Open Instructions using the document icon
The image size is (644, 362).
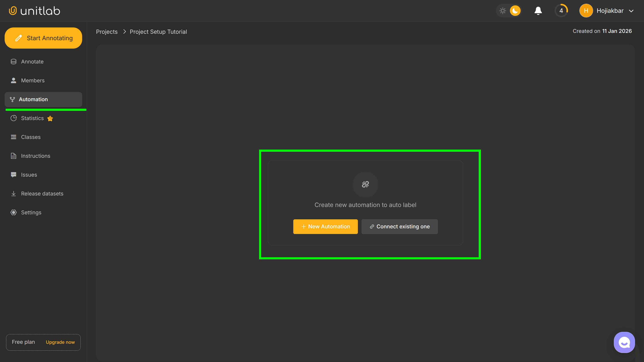point(14,156)
